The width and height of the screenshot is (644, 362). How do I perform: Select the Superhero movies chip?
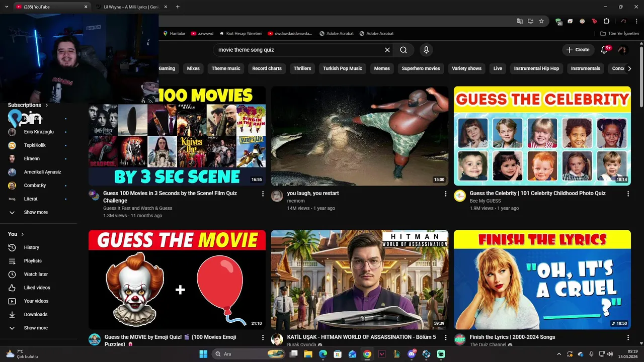[x=421, y=68]
